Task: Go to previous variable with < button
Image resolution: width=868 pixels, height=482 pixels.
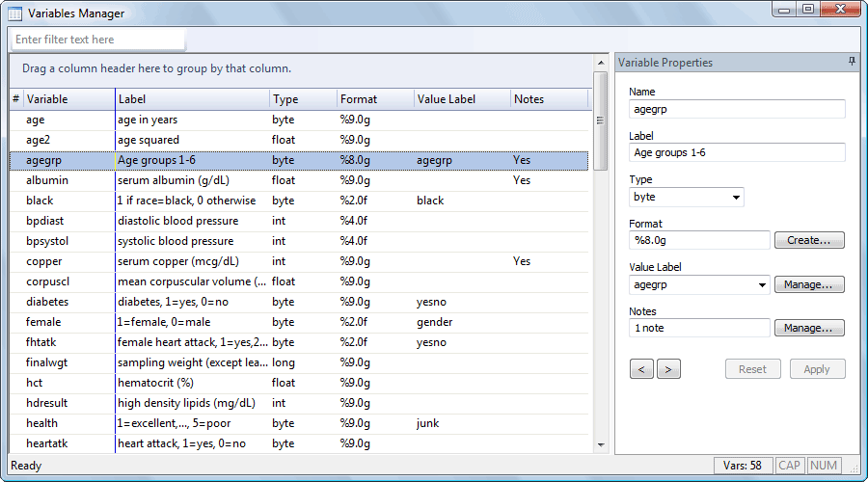Action: pyautogui.click(x=641, y=369)
